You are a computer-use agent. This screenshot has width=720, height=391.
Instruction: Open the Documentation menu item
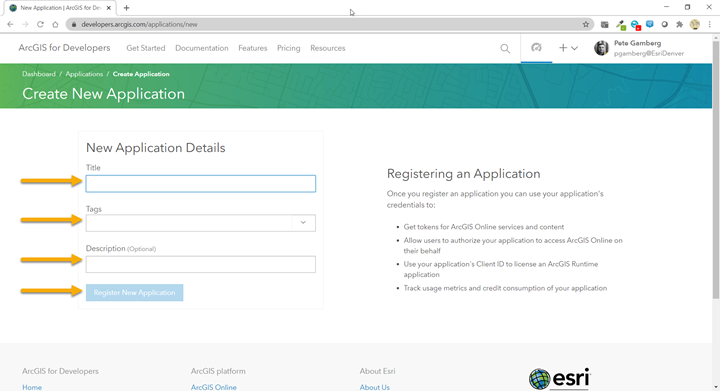202,48
